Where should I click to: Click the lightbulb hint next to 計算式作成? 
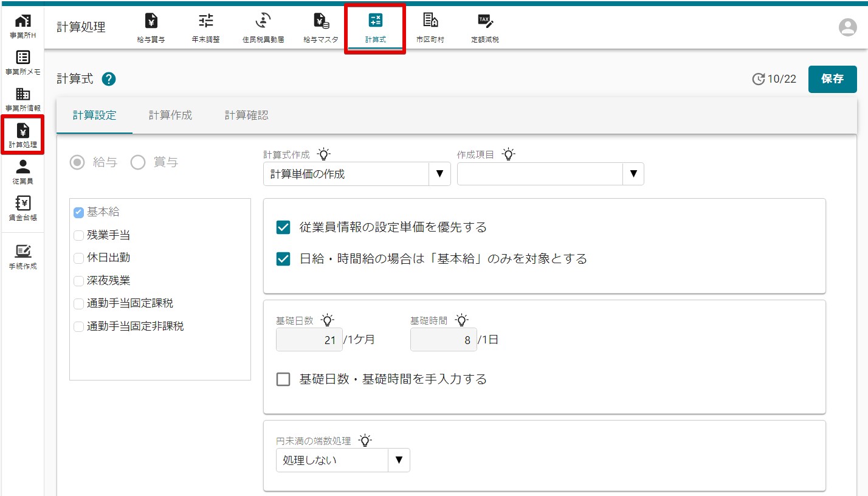[x=324, y=154]
